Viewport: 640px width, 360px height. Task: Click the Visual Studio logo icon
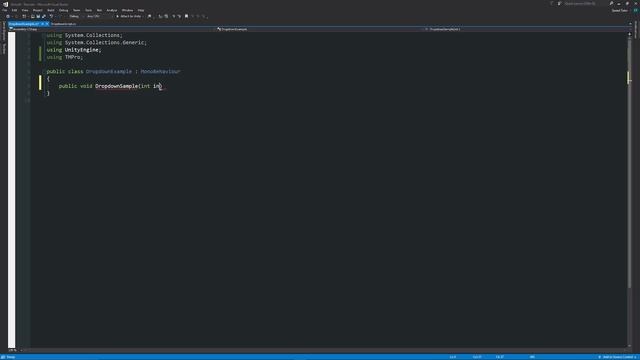pyautogui.click(x=5, y=4)
